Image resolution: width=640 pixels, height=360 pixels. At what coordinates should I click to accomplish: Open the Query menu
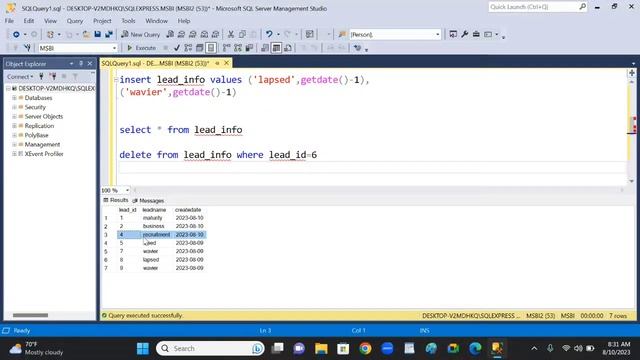tap(75, 21)
